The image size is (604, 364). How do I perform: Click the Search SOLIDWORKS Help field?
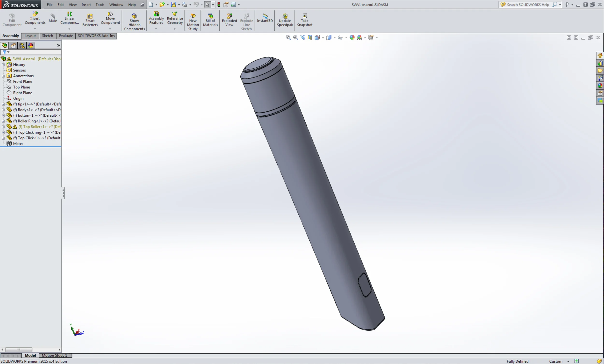point(527,5)
